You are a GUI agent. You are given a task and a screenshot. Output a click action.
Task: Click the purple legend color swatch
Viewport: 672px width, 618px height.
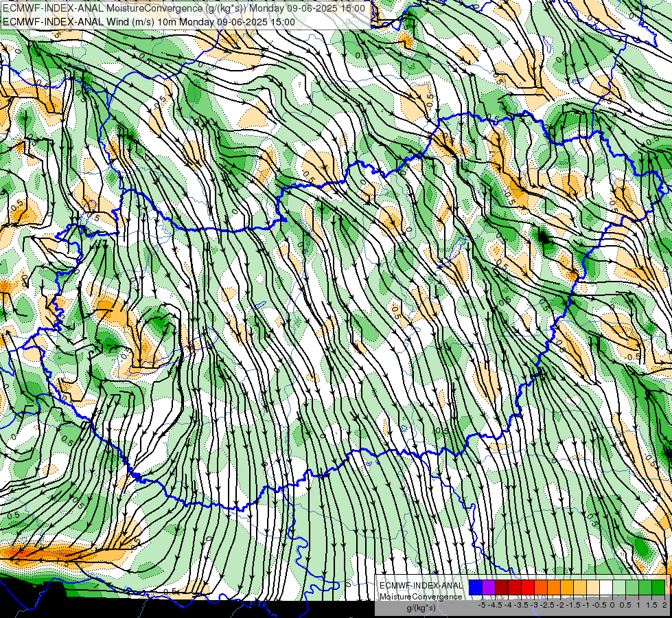coord(489,588)
